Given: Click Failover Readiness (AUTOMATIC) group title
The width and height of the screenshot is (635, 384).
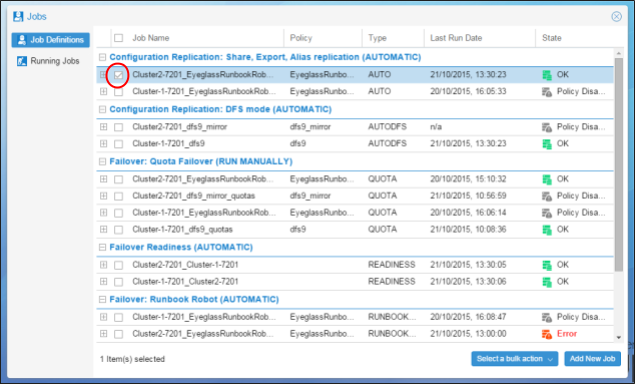Looking at the screenshot, I should click(181, 247).
